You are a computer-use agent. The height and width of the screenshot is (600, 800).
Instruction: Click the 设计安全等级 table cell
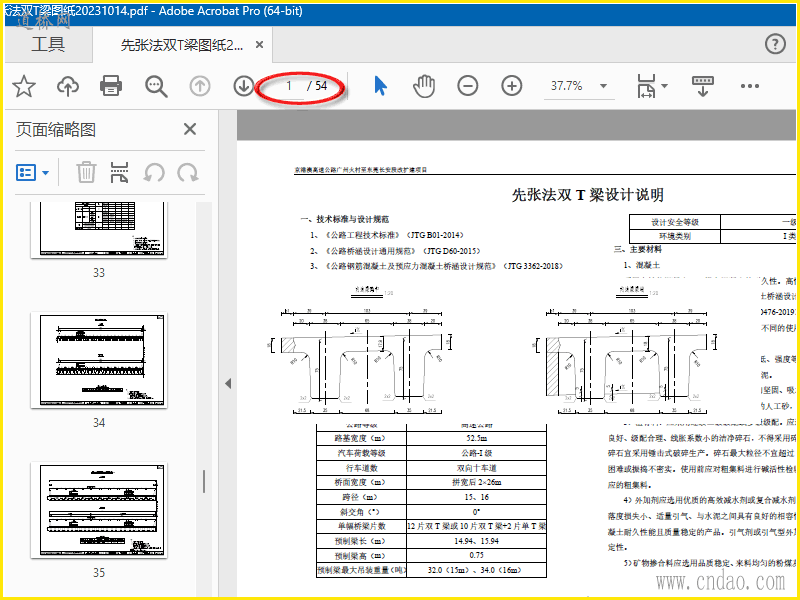click(674, 222)
